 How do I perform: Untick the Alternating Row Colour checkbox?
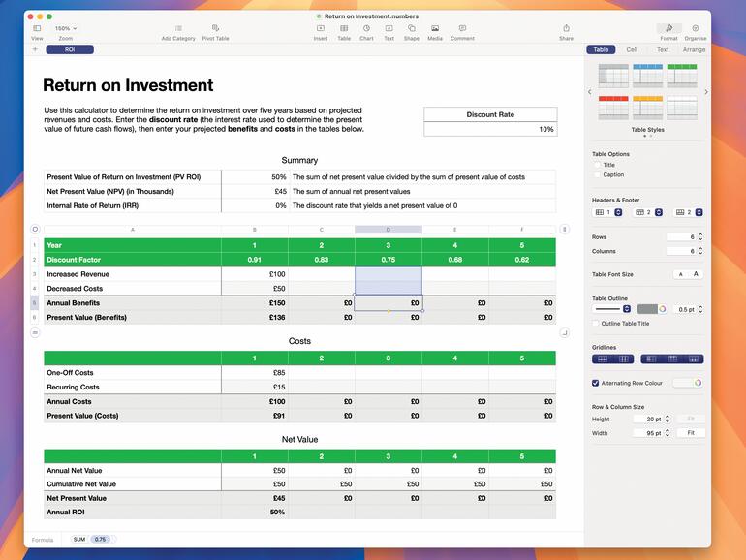595,383
